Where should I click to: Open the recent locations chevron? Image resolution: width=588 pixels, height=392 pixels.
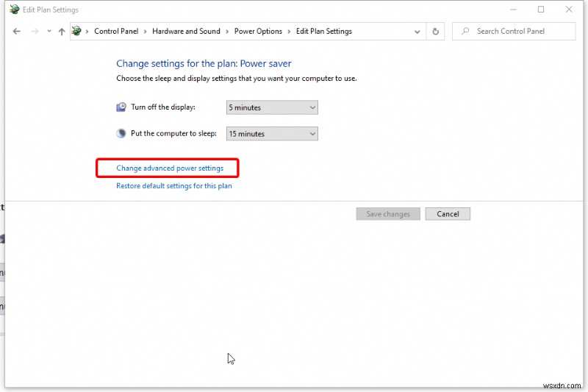(x=49, y=31)
